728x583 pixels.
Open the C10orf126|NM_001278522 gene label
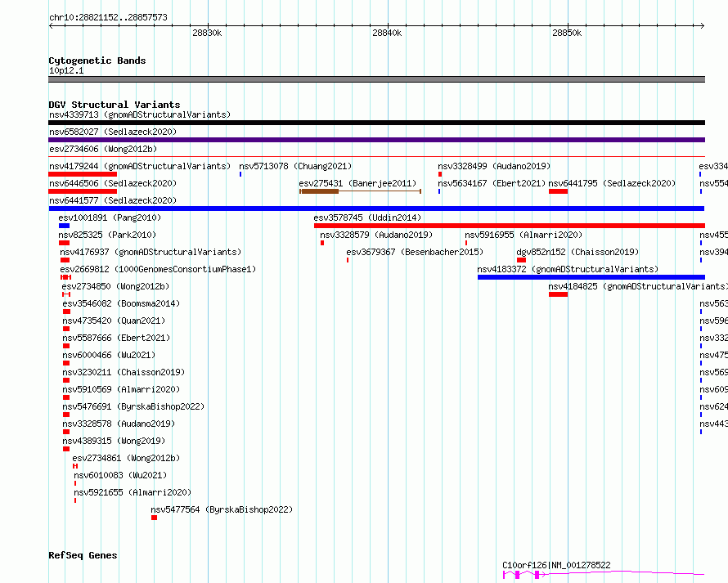(556, 565)
